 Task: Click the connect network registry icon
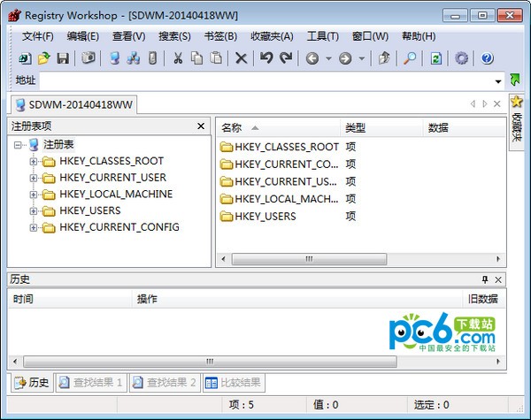(133, 58)
